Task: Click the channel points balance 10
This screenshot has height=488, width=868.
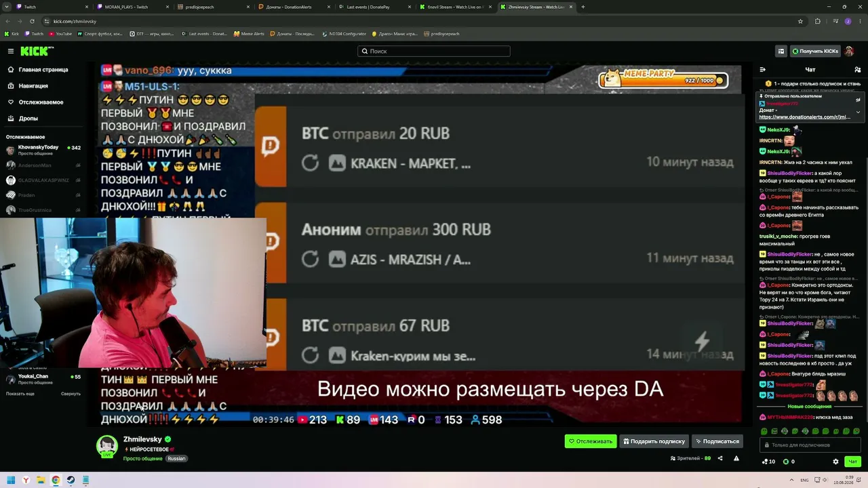Action: 769,462
